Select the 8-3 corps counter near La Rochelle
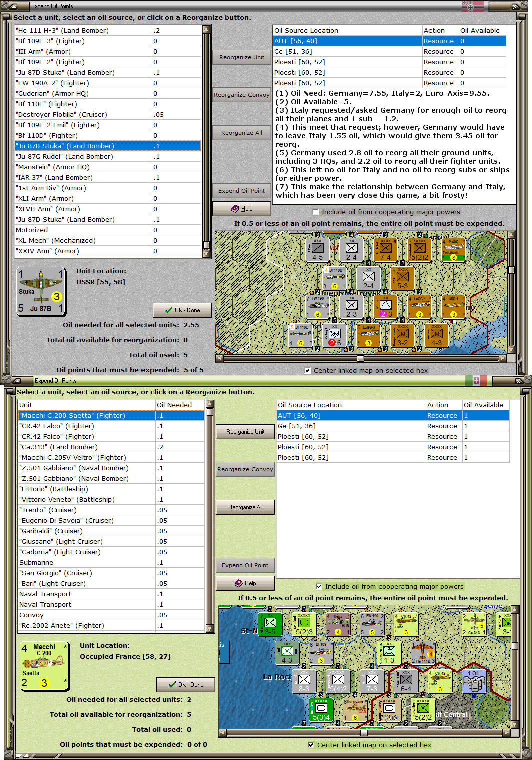 (304, 681)
